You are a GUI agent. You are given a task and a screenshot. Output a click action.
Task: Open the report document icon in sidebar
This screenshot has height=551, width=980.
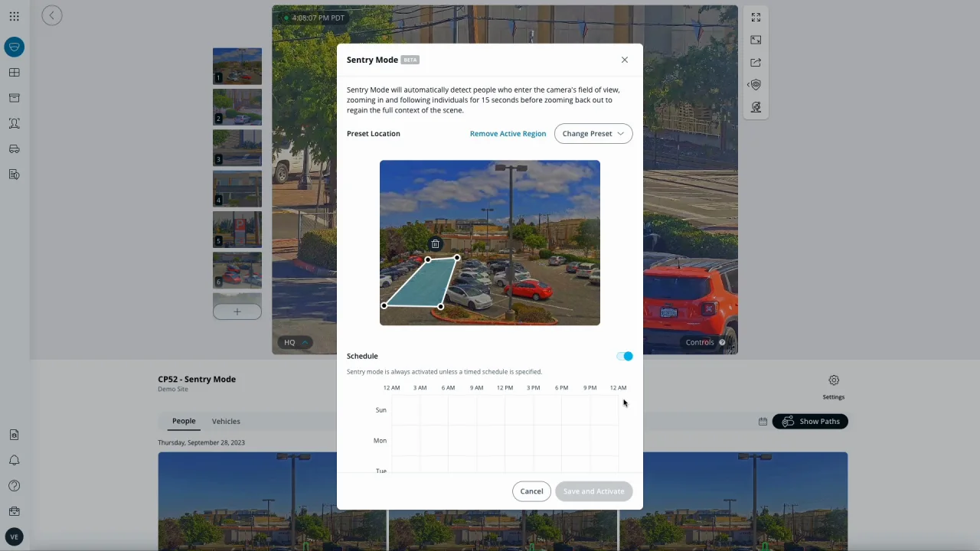14,174
